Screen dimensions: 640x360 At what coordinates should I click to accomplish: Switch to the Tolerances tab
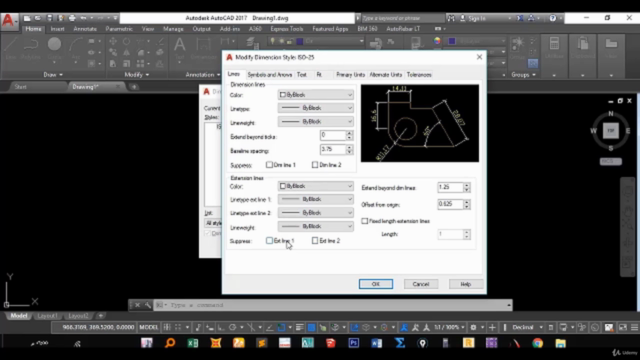pos(419,75)
